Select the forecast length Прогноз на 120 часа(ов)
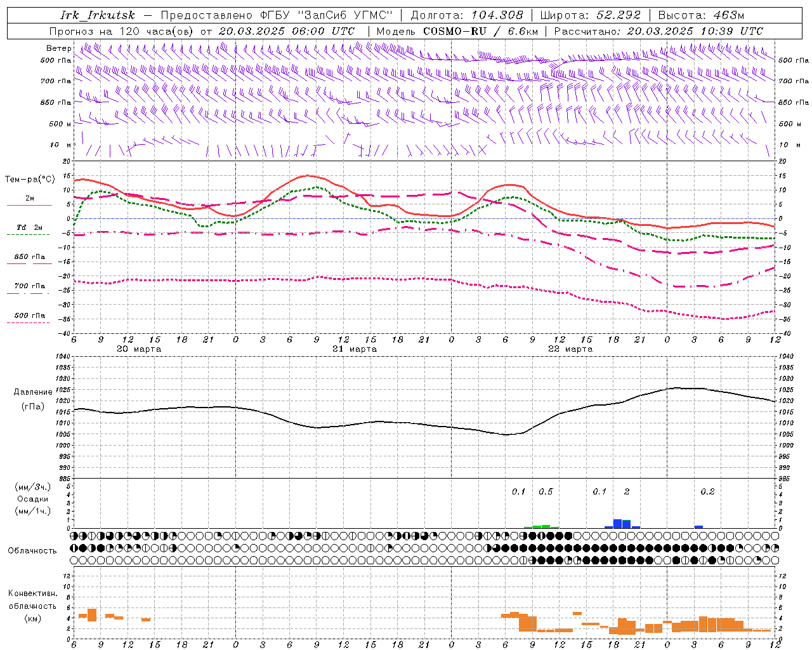The height and width of the screenshot is (650, 812). tap(122, 31)
